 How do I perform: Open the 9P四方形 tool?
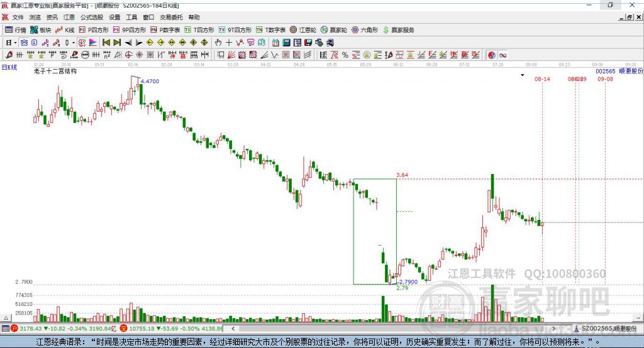click(x=130, y=30)
